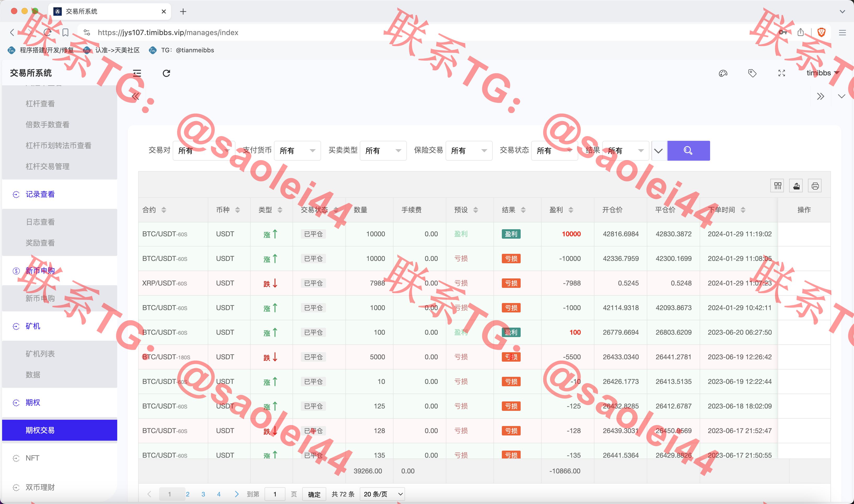Image resolution: width=854 pixels, height=504 pixels.
Task: Sort by 类型 column arrows
Action: coord(280,210)
